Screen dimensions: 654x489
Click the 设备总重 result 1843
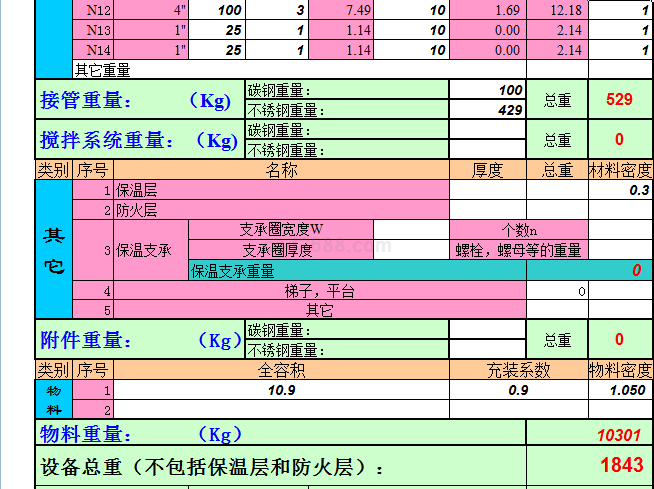coord(619,465)
